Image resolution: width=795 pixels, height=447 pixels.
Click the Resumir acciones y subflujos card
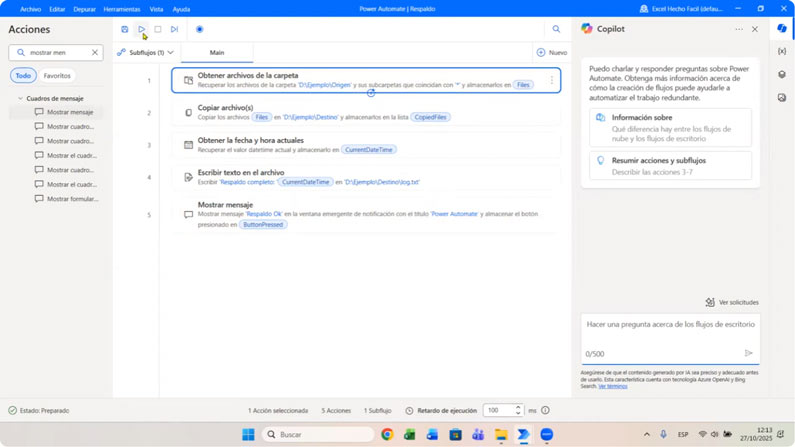coord(670,166)
